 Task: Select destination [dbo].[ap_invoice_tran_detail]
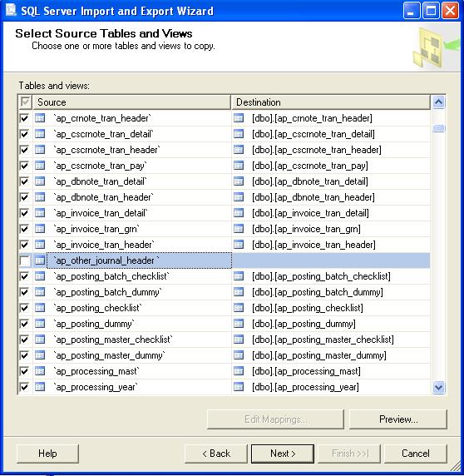310,213
